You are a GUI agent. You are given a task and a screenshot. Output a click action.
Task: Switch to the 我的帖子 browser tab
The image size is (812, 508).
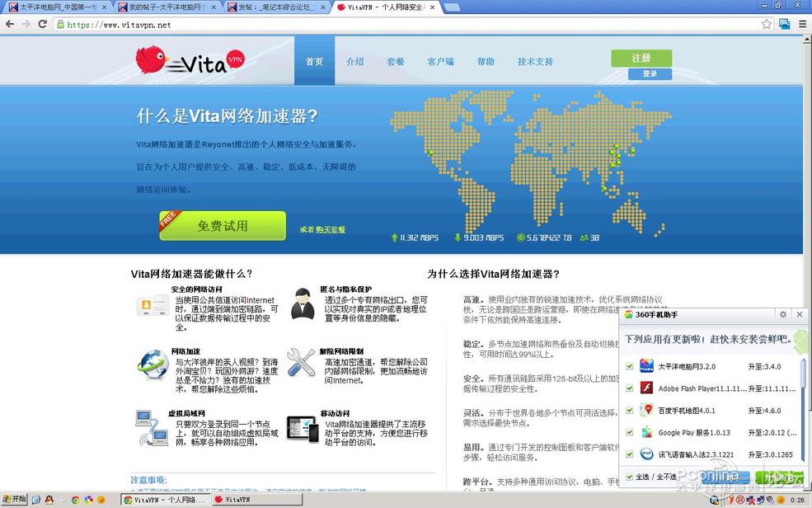pos(167,7)
